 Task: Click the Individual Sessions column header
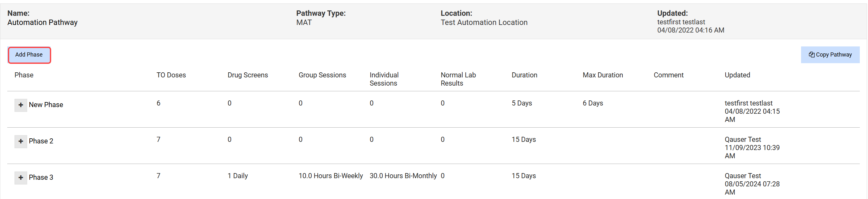point(384,79)
